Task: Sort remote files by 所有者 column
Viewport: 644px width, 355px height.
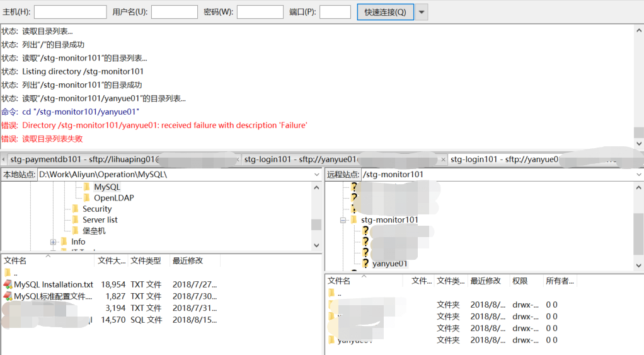Action: pos(560,281)
